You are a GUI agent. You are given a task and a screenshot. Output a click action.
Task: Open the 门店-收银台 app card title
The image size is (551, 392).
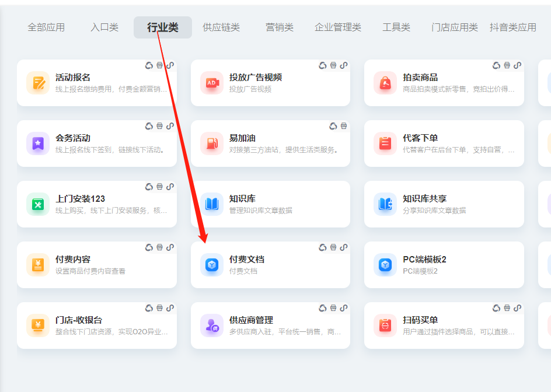[x=79, y=320]
